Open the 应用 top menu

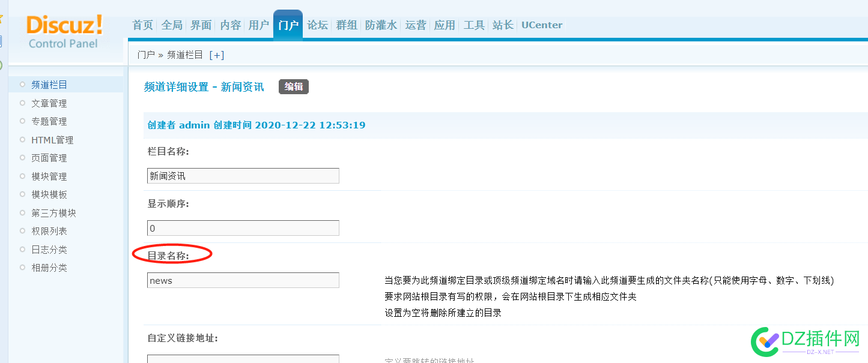[445, 25]
